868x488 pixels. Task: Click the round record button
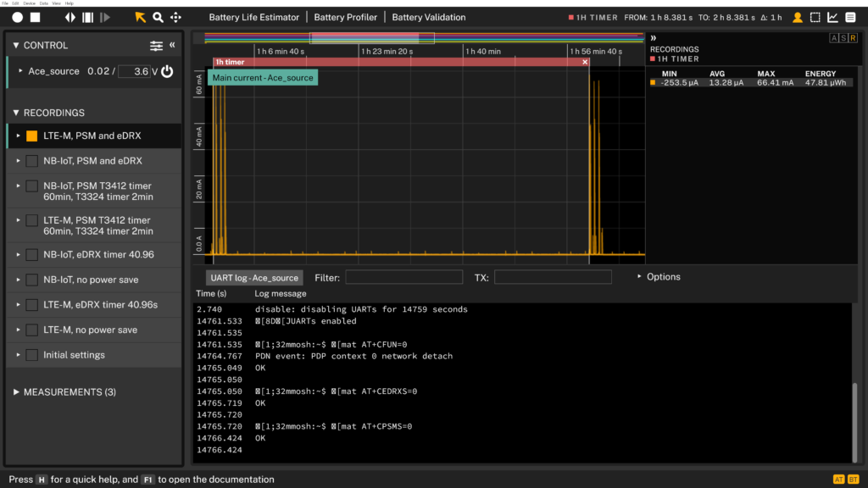point(17,17)
